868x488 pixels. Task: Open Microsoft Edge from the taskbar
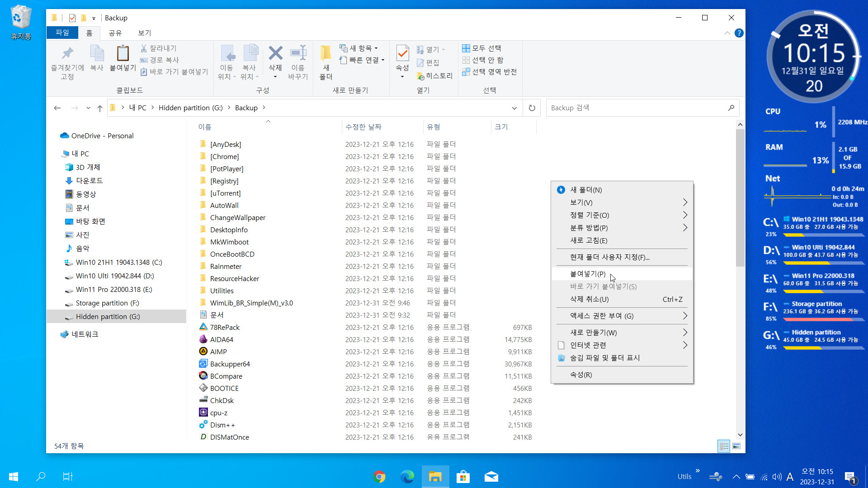[x=407, y=477]
